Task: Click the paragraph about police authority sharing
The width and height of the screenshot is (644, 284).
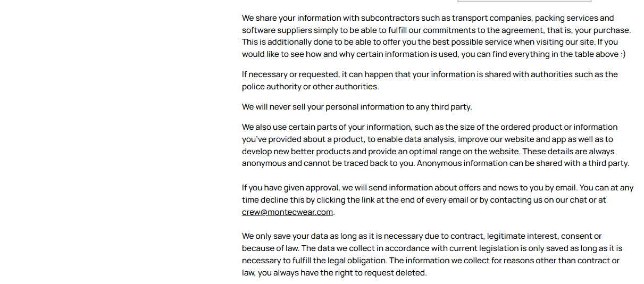Action: [430, 80]
